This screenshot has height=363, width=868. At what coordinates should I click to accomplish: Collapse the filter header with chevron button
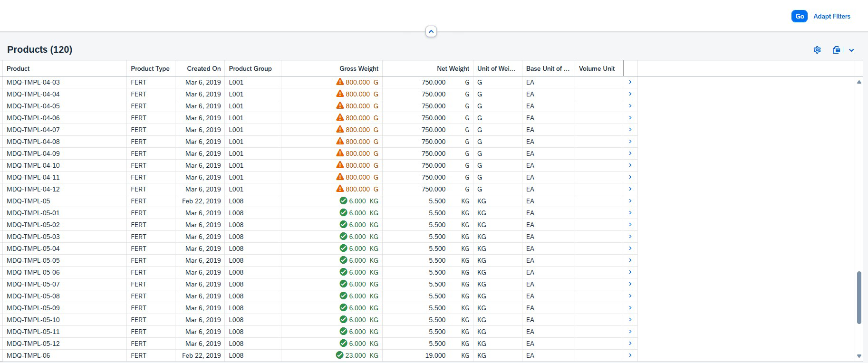pyautogui.click(x=431, y=32)
